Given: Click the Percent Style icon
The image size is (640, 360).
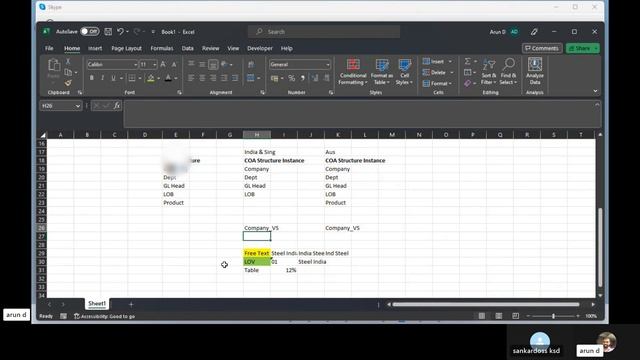Looking at the screenshot, I should [x=291, y=78].
